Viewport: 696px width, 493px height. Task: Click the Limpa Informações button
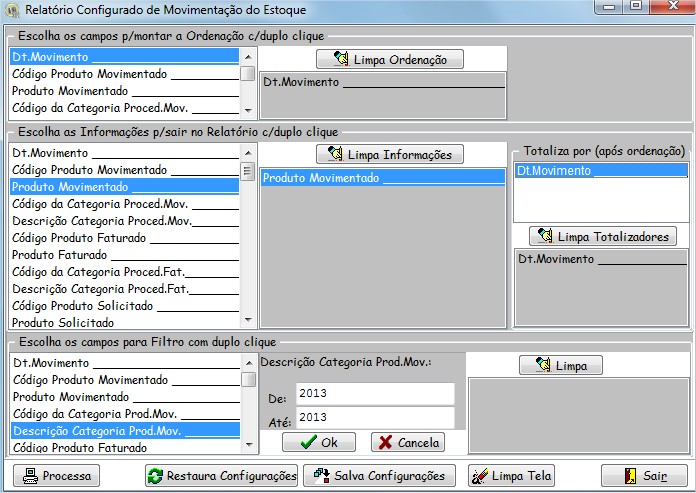coord(390,154)
